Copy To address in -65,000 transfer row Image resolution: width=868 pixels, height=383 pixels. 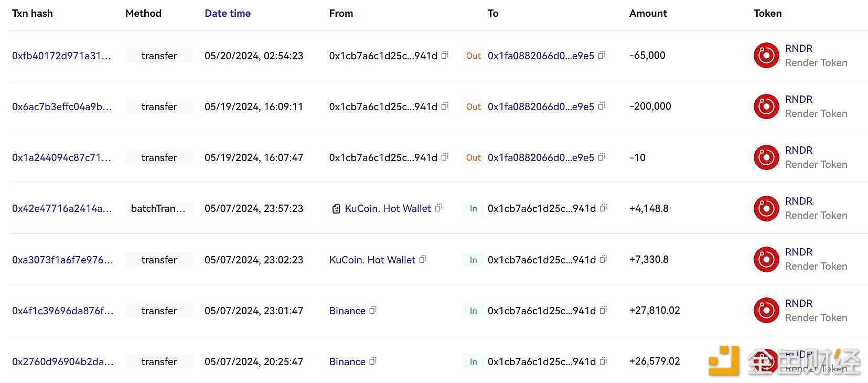tap(602, 55)
